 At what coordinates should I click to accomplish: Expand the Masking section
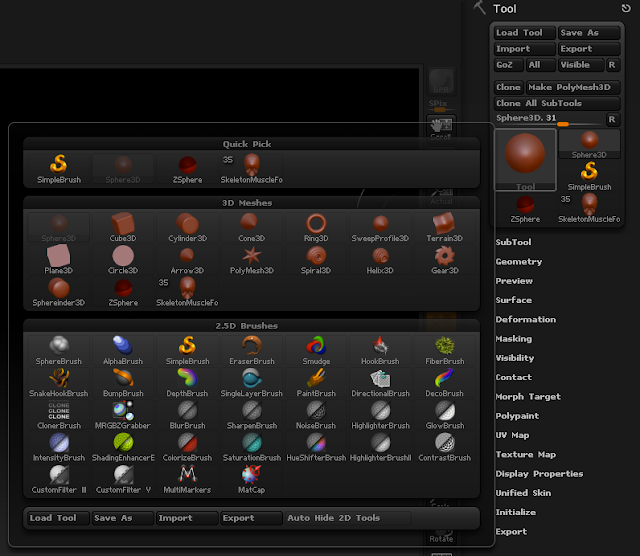[514, 339]
